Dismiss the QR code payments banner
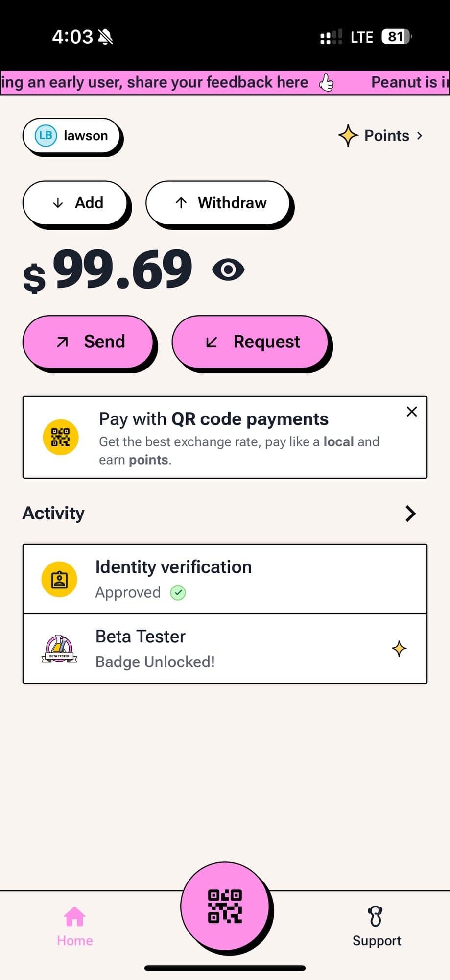This screenshot has width=450, height=980. (x=412, y=412)
